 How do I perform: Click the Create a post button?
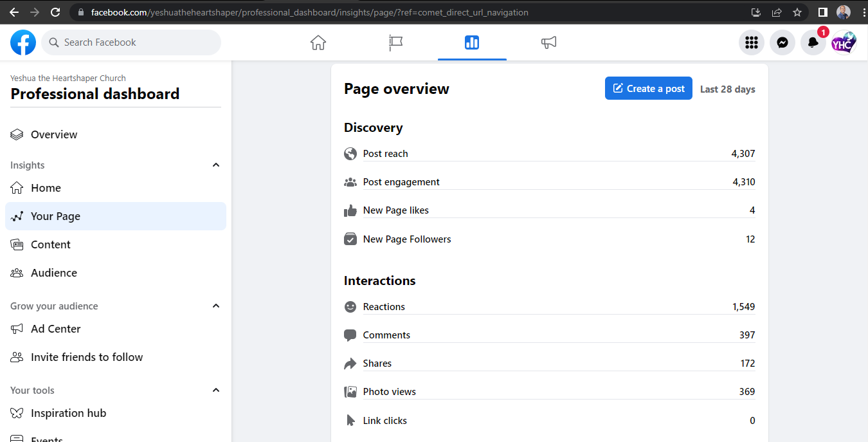(648, 89)
